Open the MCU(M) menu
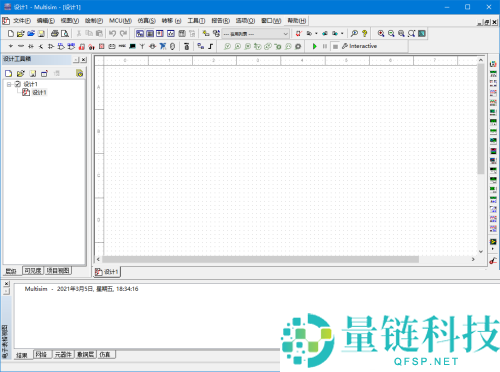The image size is (500, 372). click(x=120, y=21)
